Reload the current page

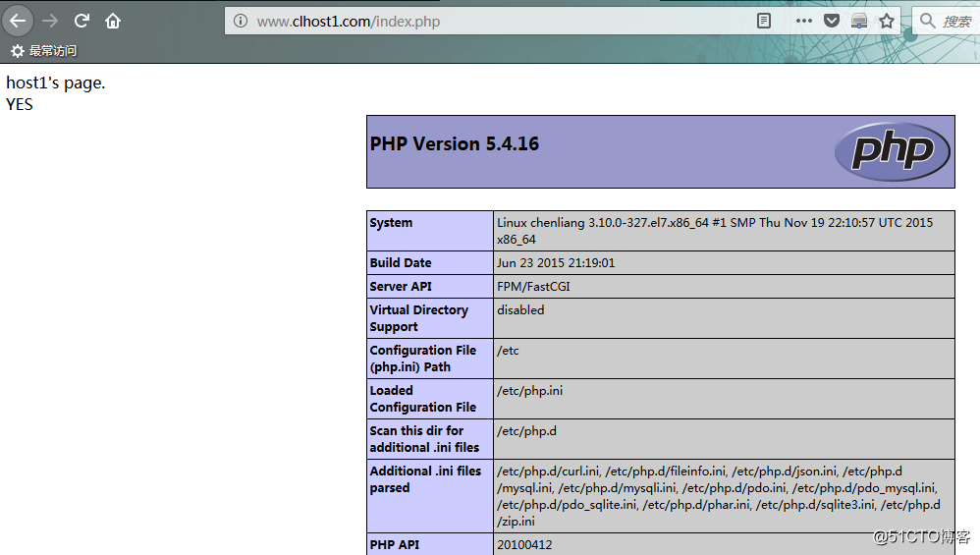pyautogui.click(x=82, y=22)
